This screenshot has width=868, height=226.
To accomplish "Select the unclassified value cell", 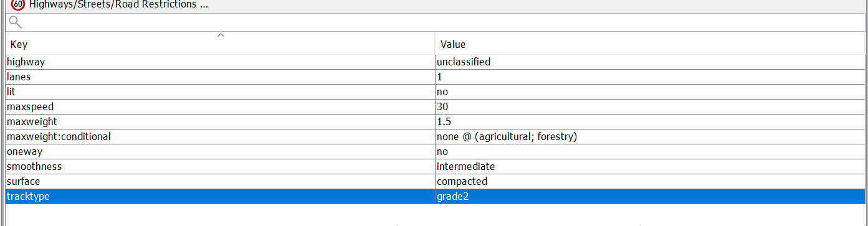I will 651,62.
